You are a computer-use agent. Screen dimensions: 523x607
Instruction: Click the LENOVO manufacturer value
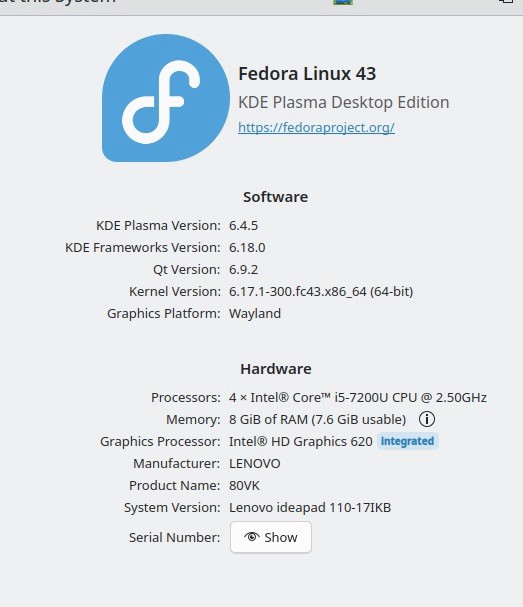click(x=254, y=464)
